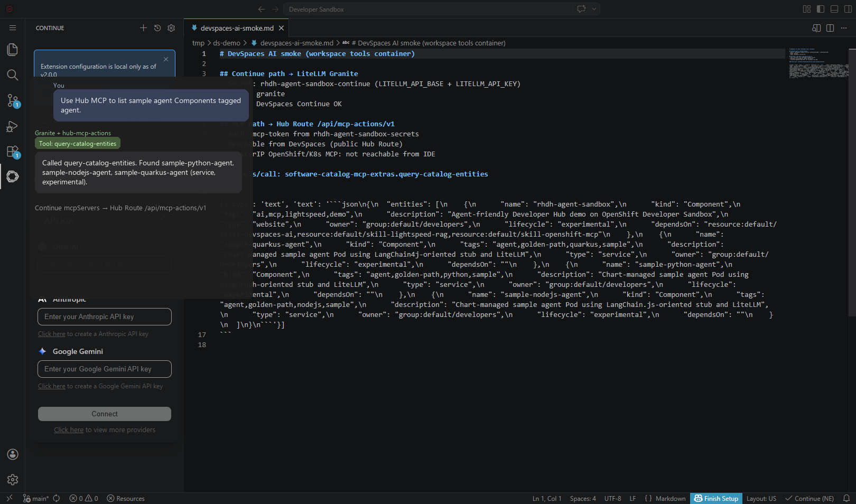Select the devspaces-ai-smoke.md editor tab
Image resolution: width=856 pixels, height=504 pixels.
(237, 28)
